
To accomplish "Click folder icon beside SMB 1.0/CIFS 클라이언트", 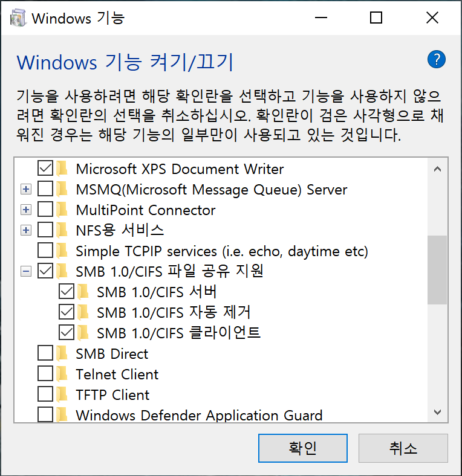I will click(x=83, y=333).
